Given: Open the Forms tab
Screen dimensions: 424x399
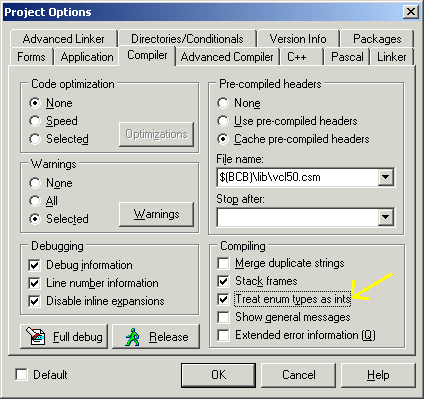Looking at the screenshot, I should [x=31, y=57].
